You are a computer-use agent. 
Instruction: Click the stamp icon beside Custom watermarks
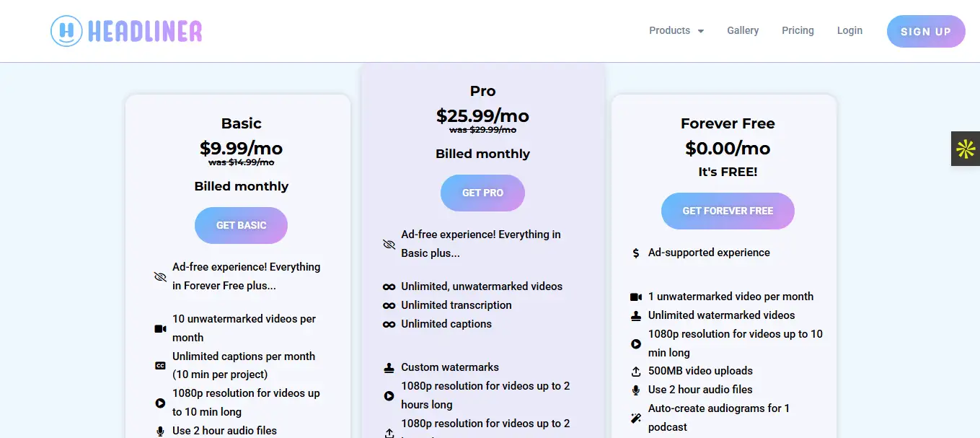point(389,367)
